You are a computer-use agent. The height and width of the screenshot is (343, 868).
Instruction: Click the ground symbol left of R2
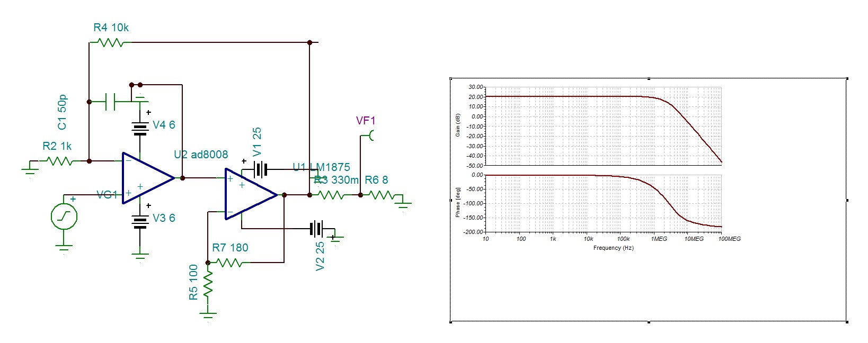click(x=31, y=168)
